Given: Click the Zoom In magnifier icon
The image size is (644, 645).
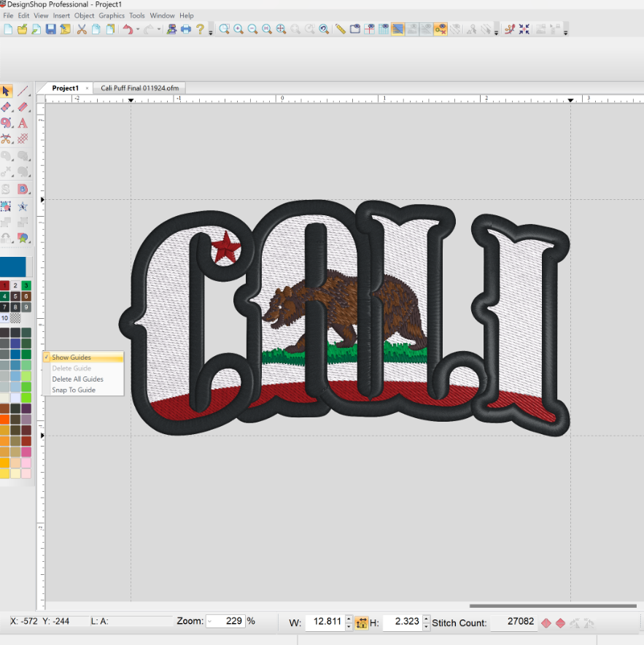Looking at the screenshot, I should 238,29.
